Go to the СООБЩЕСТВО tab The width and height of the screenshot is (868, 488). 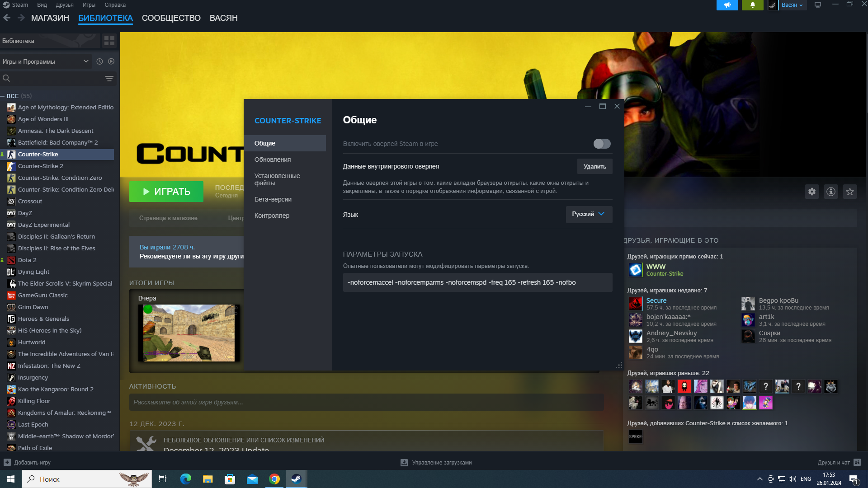[x=171, y=18]
